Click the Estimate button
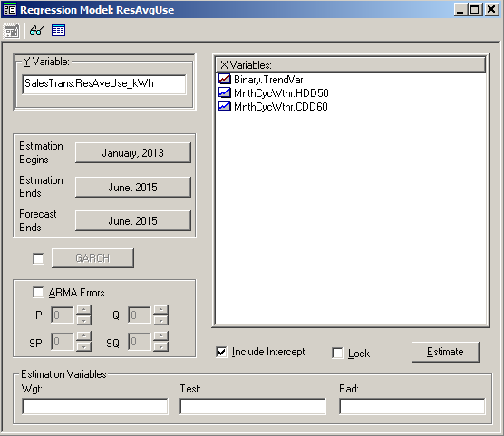 (x=445, y=352)
